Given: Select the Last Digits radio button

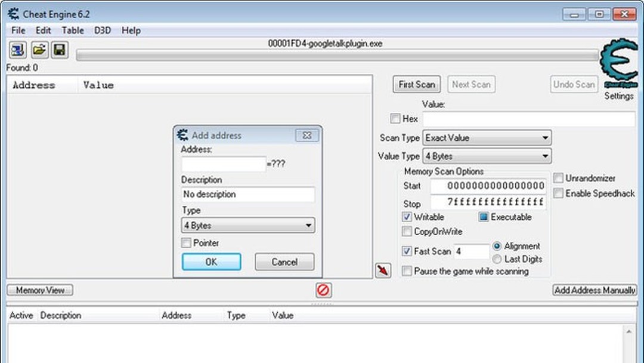Looking at the screenshot, I should click(497, 259).
